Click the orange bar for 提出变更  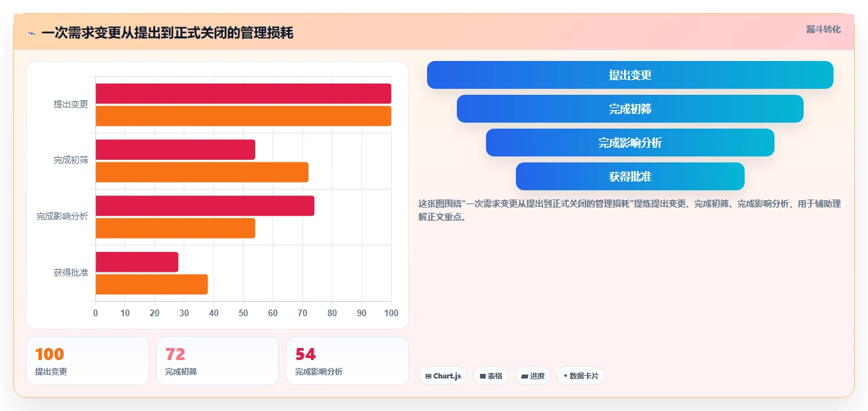(243, 116)
